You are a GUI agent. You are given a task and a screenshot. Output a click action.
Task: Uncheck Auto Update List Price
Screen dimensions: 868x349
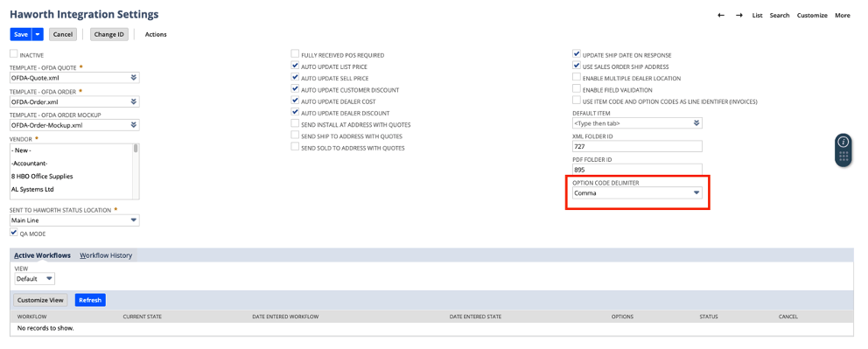tap(295, 66)
